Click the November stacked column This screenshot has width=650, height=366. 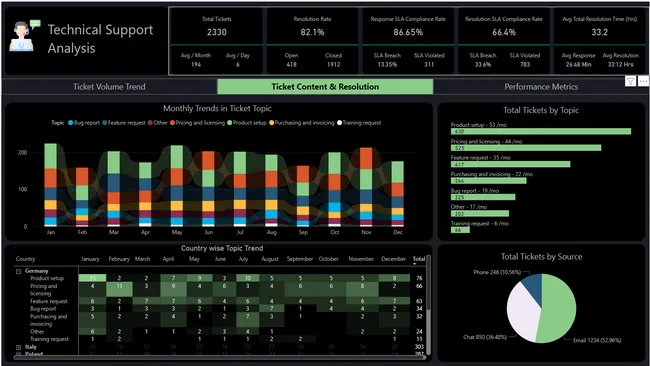[366, 187]
